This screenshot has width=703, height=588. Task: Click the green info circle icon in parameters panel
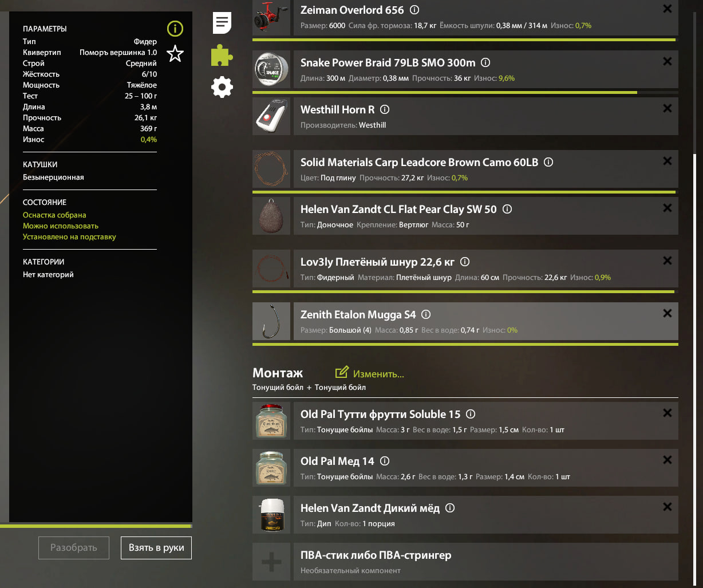click(175, 28)
